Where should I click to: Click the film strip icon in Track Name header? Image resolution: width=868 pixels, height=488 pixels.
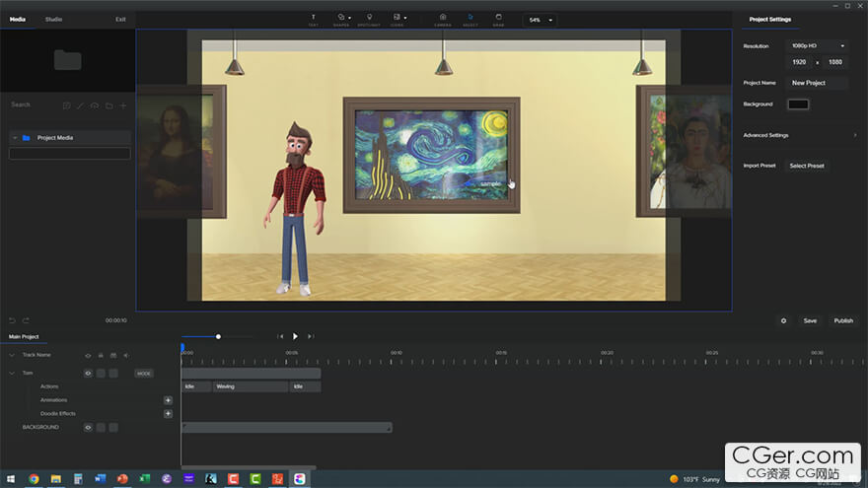click(113, 355)
